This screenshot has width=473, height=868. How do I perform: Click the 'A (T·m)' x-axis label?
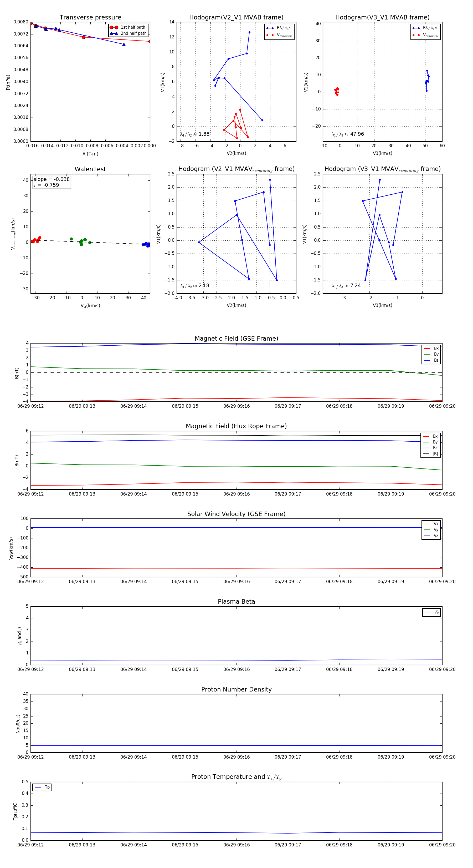(90, 154)
